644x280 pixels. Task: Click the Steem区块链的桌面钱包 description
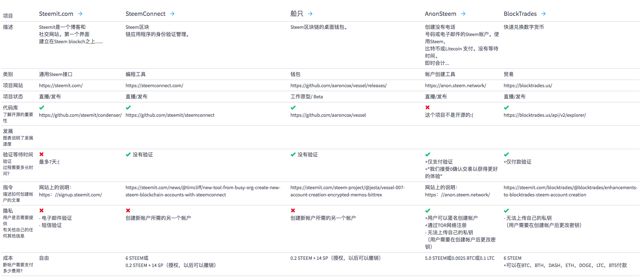(319, 27)
